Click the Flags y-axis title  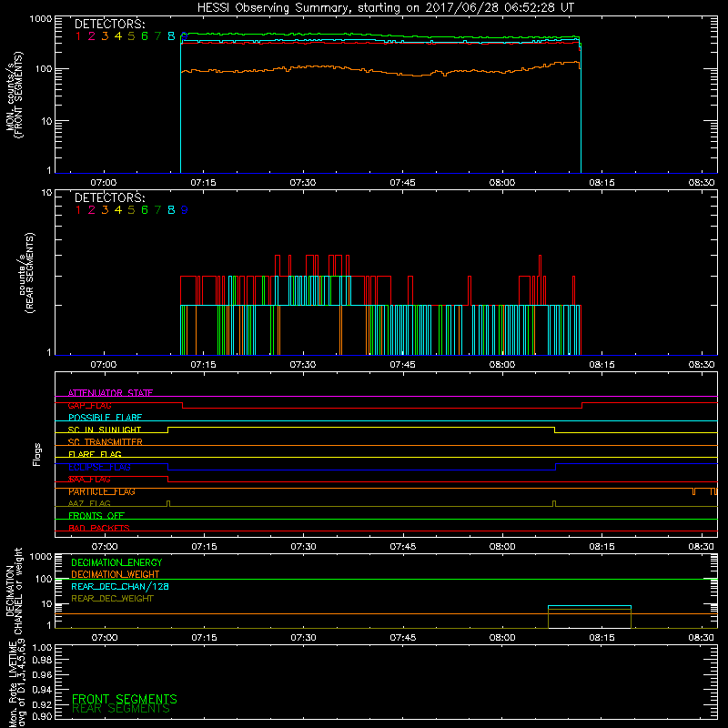pos(37,454)
